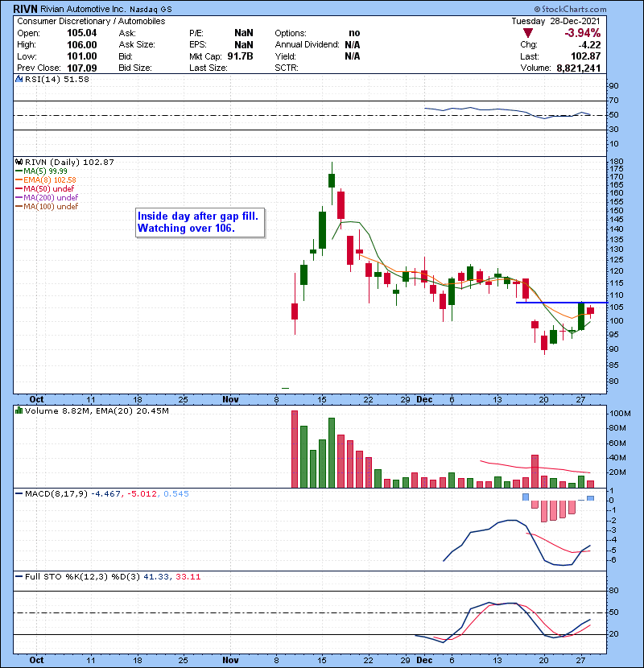The image size is (644, 668).
Task: Select the MA(100) undef legend entry
Action: tap(47, 206)
